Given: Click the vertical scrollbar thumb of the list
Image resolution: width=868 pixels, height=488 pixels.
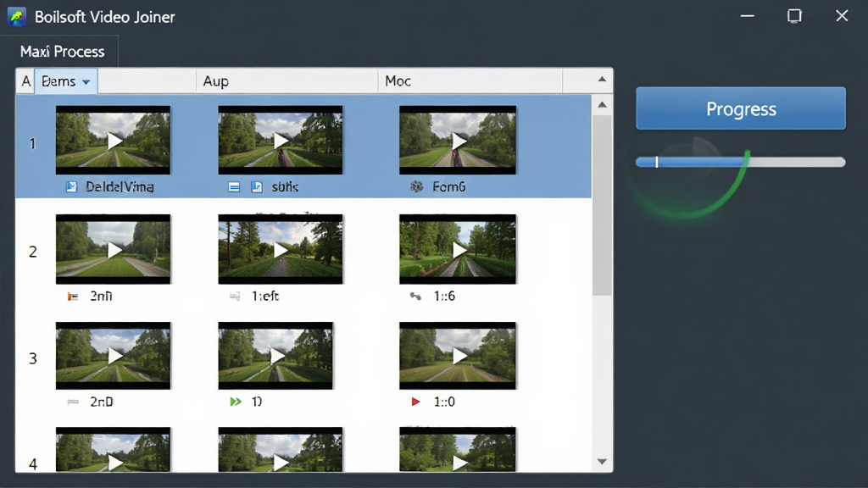Looking at the screenshot, I should tap(602, 205).
